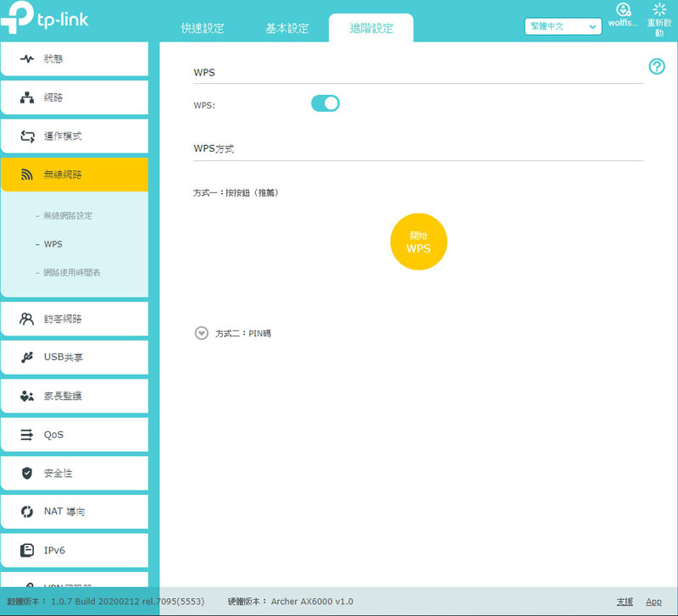Open the 狀態 status menu icon

coord(27,58)
